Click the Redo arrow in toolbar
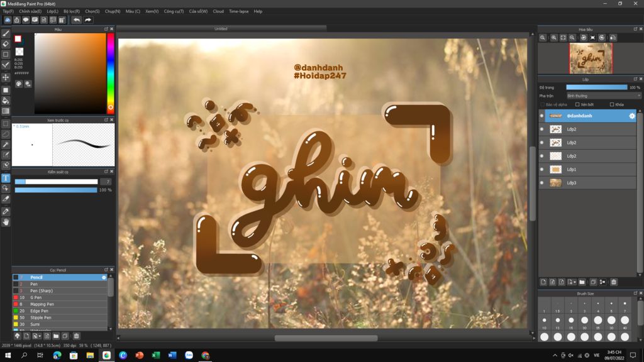Screen dimensions: 644x362 point(88,19)
